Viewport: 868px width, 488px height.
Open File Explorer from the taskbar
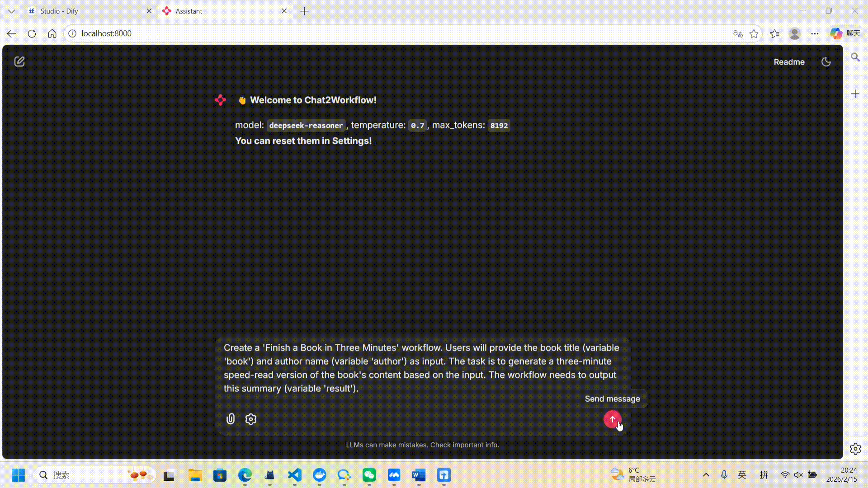pyautogui.click(x=195, y=475)
